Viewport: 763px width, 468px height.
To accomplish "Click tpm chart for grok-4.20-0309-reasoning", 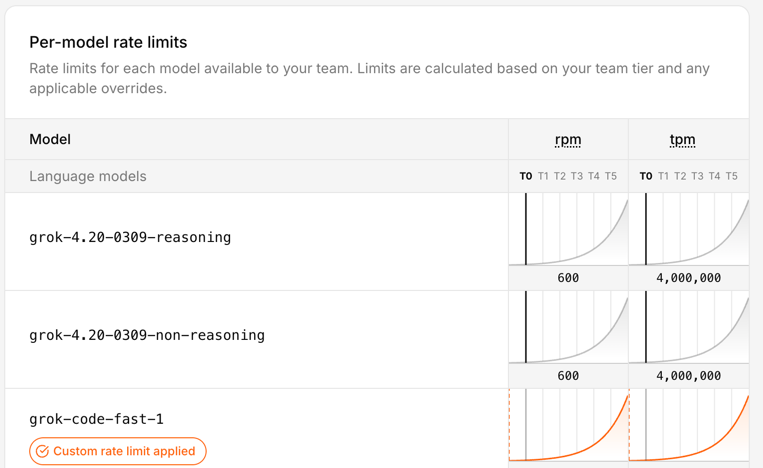I will tap(689, 230).
